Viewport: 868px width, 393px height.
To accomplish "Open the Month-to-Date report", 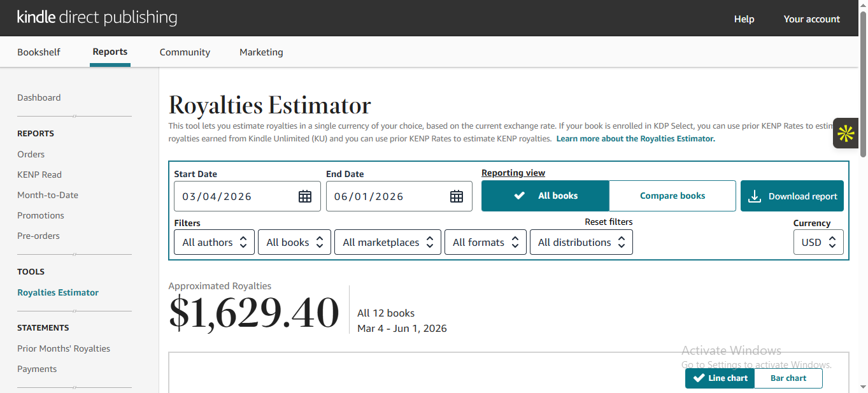I will coord(48,195).
